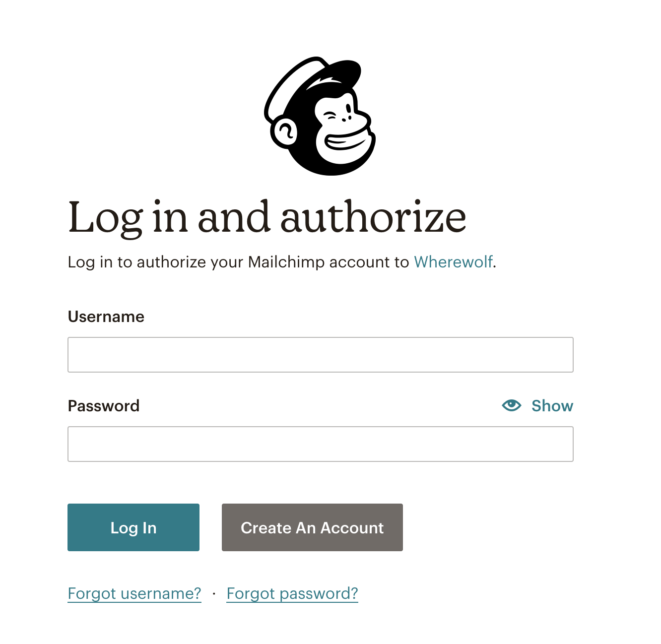
Task: Open the Forgot username? link
Action: [134, 593]
